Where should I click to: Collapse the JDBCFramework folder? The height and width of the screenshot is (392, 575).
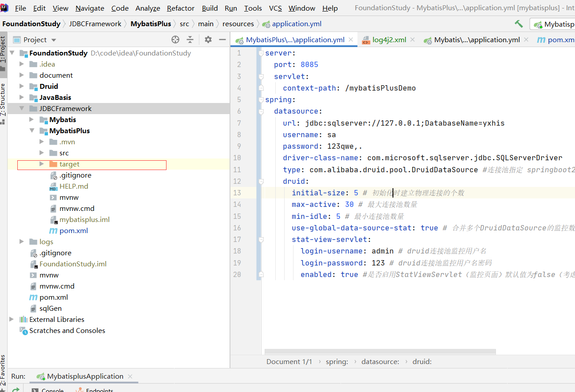pos(22,108)
